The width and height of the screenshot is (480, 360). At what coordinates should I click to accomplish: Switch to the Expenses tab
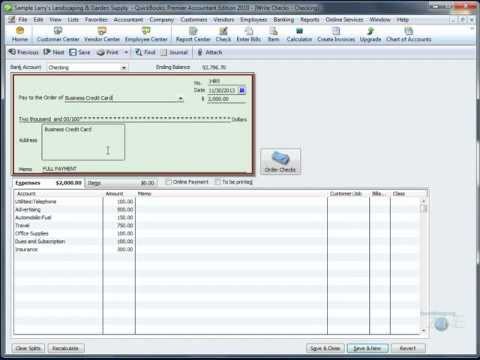(x=48, y=183)
